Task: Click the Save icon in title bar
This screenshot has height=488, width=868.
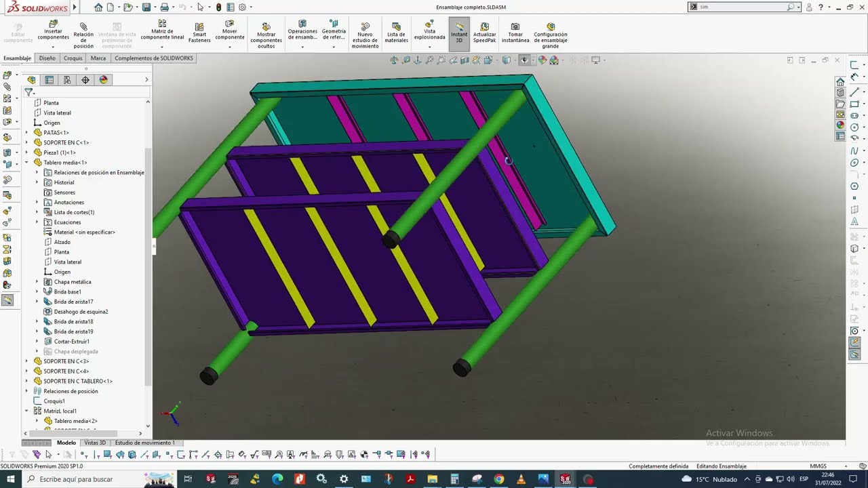Action: point(146,7)
